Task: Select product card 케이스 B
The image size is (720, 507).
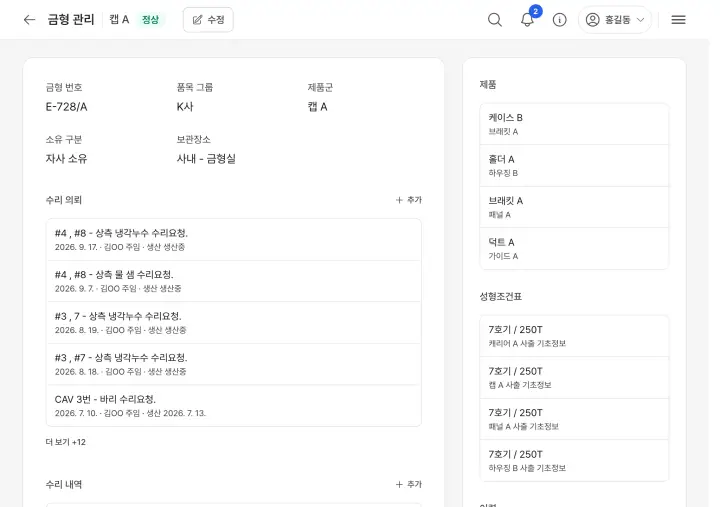Action: [x=574, y=124]
